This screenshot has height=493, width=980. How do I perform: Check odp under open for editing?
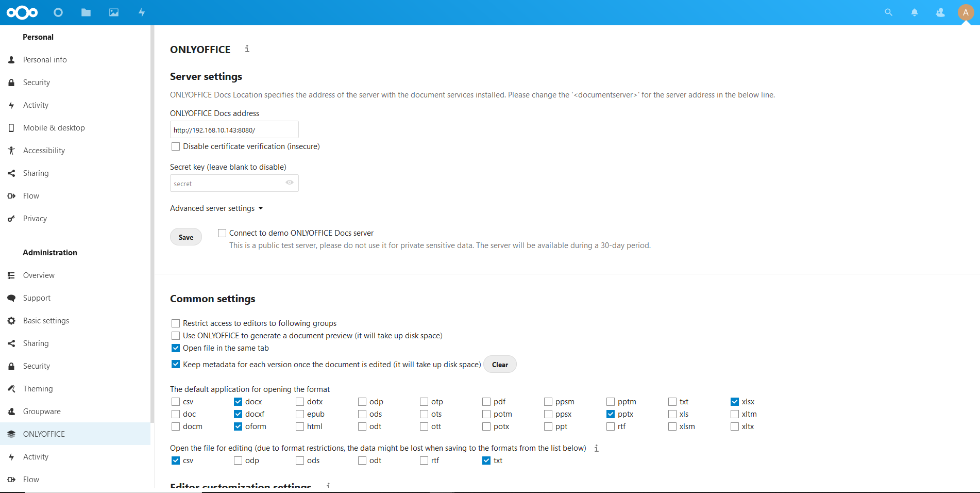click(238, 461)
